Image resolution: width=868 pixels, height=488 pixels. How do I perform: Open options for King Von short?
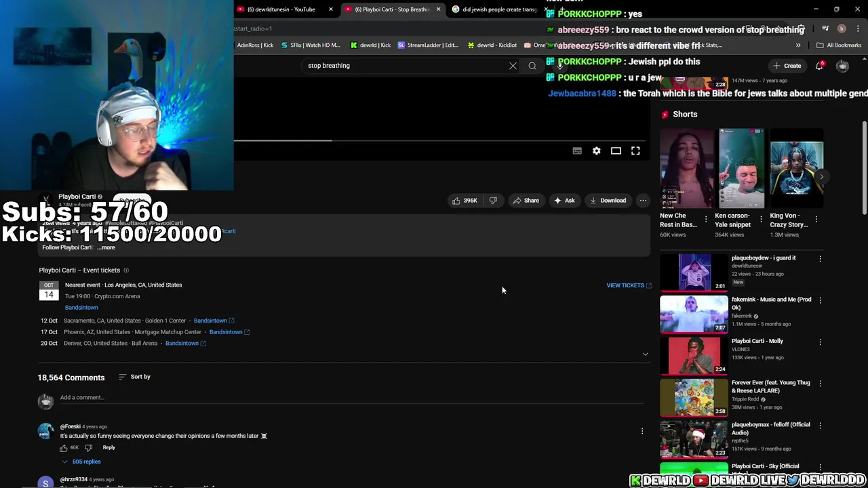click(x=816, y=220)
